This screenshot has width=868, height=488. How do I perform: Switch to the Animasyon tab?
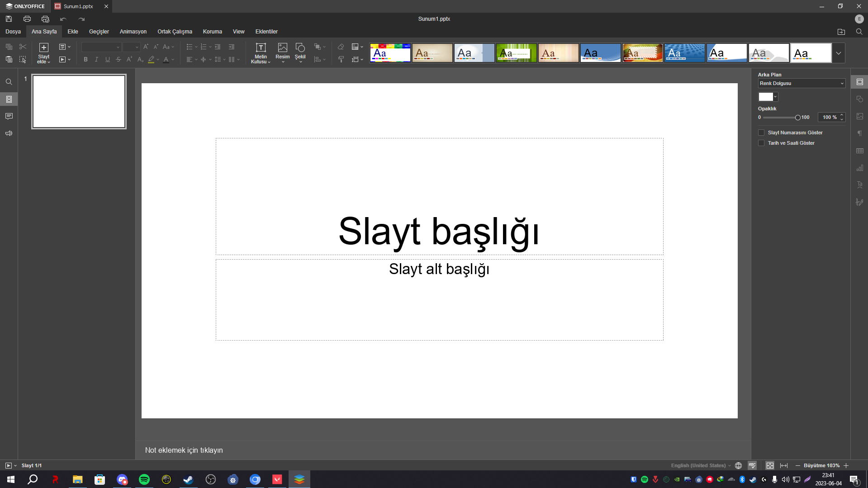(x=133, y=32)
